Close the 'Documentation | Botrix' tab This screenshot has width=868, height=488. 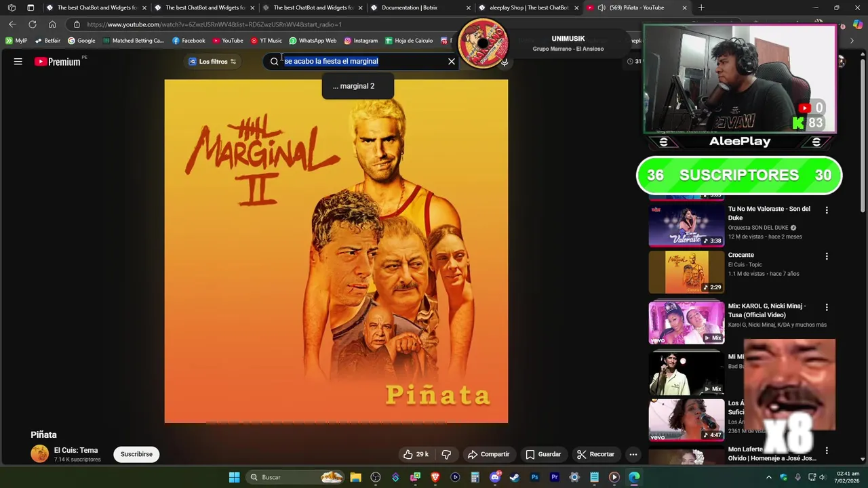coord(468,7)
